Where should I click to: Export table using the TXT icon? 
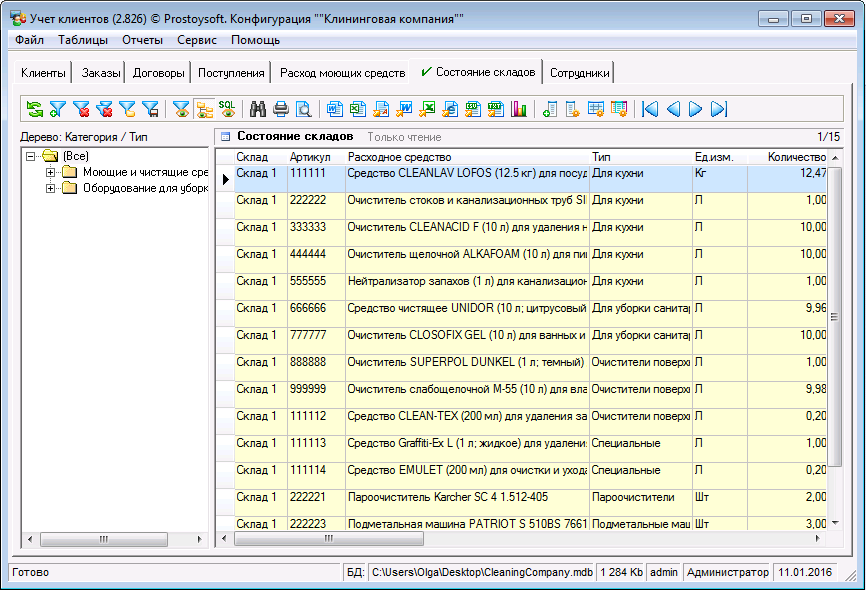[x=495, y=109]
